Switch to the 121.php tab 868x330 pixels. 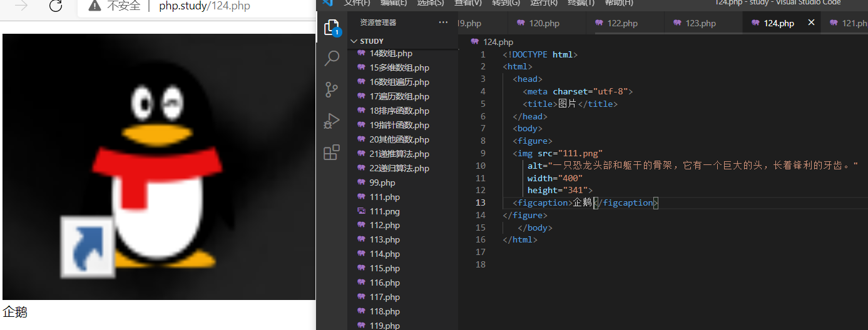[x=850, y=23]
